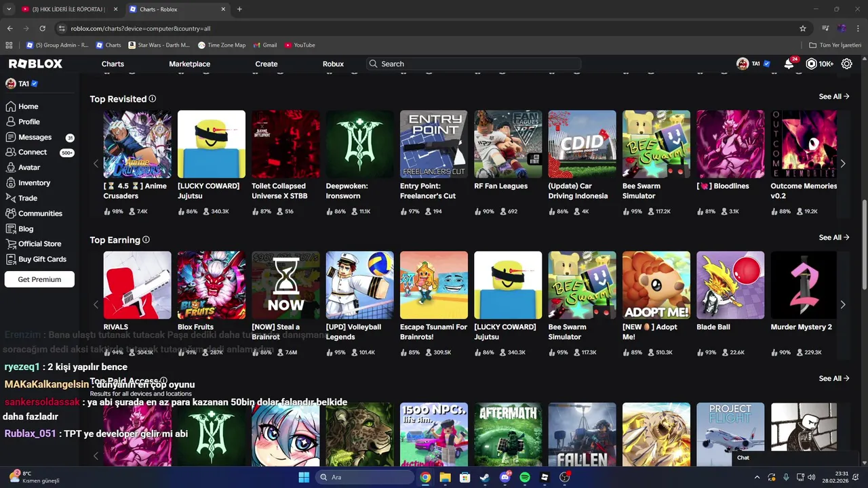The image size is (868, 488).
Task: Open the YouTube bookmark
Action: coord(300,45)
